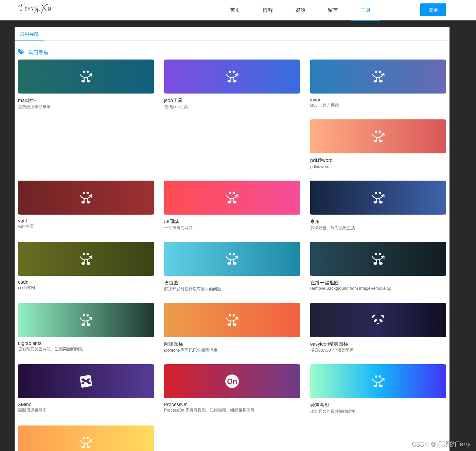This screenshot has width=476, height=451.
Task: Go to the 博客 nav item
Action: click(268, 10)
